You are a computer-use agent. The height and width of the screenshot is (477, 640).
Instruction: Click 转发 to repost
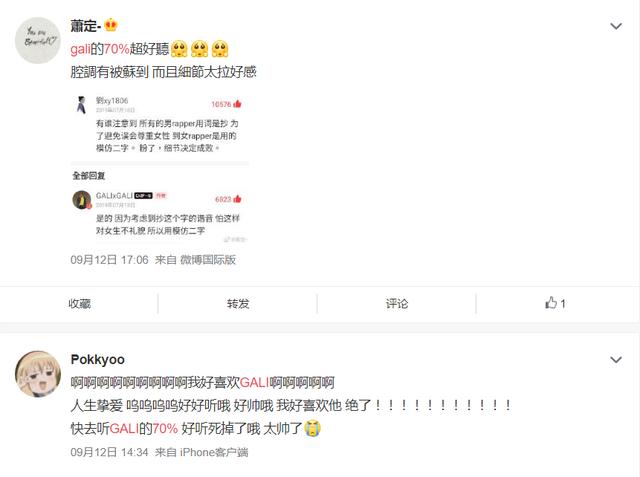pyautogui.click(x=238, y=304)
